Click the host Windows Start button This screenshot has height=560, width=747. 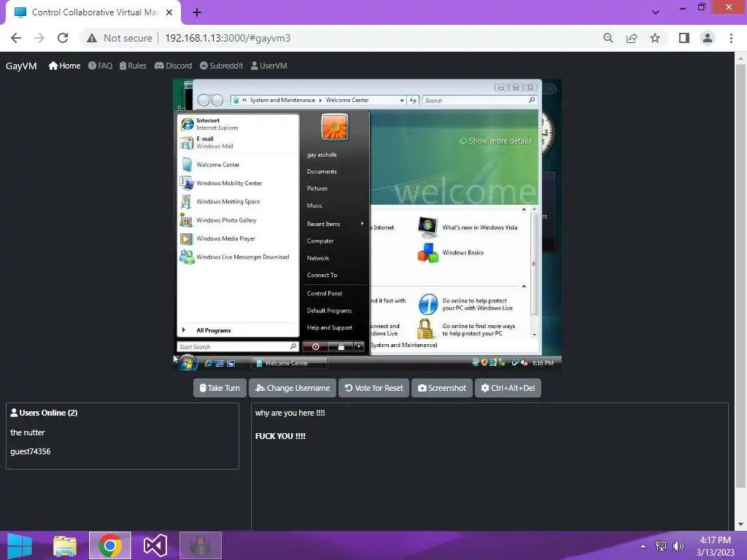(x=20, y=545)
